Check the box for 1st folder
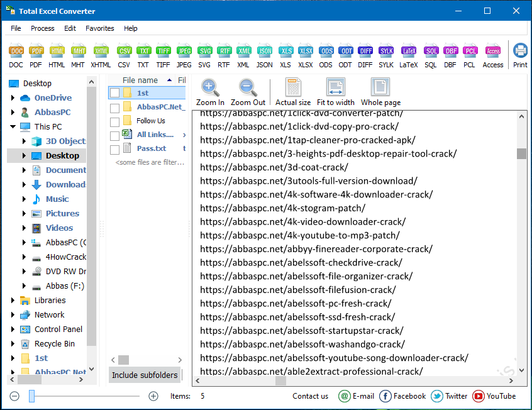The height and width of the screenshot is (410, 532). point(114,93)
